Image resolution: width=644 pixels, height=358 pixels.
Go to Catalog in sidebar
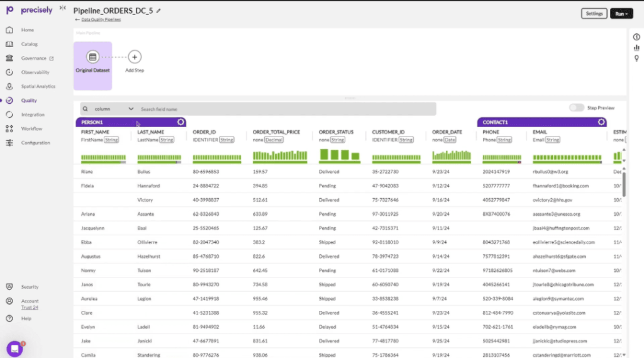(29, 44)
